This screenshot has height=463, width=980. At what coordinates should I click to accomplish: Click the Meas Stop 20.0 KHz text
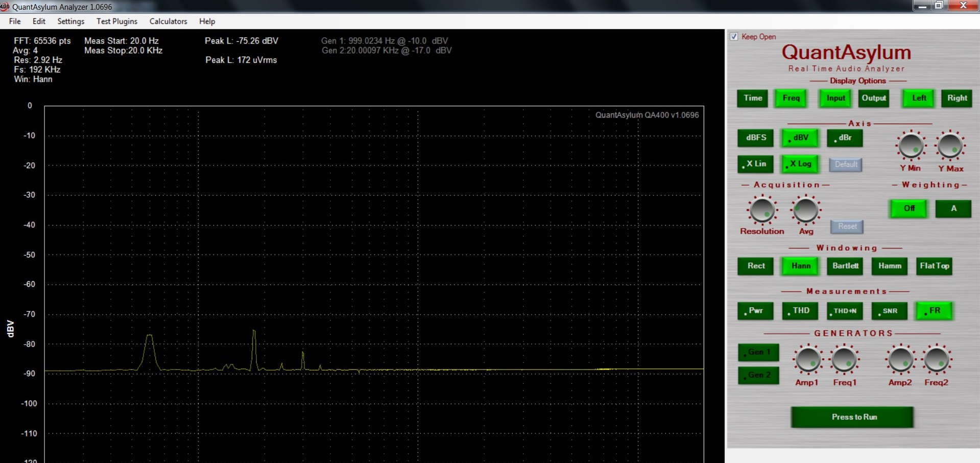point(124,51)
